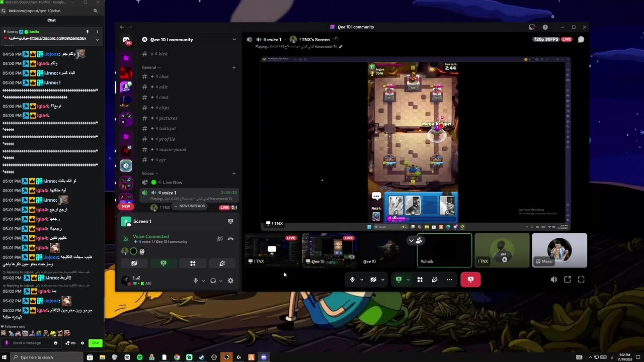Open activities in sidebar voice panel
Screen dimensions: 644x362
(193, 263)
